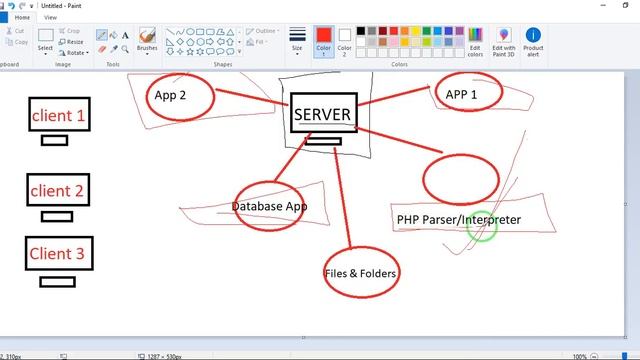Choose the Oval callout shape
This screenshot has height=360, width=640.
tap(220, 51)
